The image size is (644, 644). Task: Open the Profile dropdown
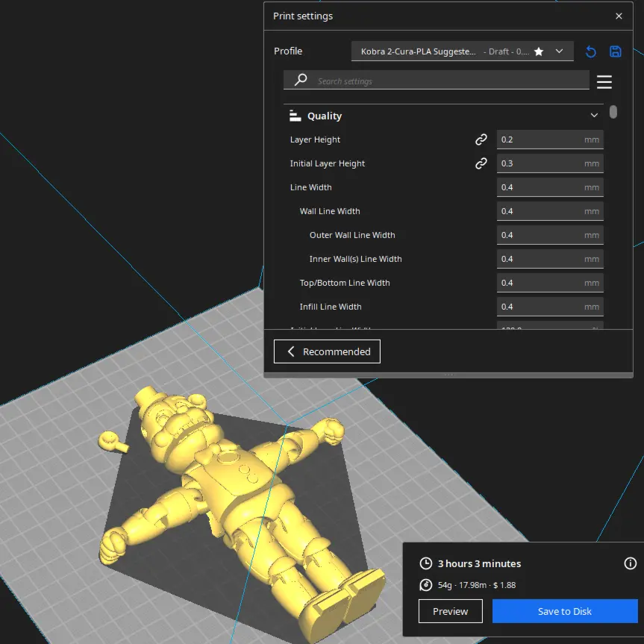(x=462, y=51)
